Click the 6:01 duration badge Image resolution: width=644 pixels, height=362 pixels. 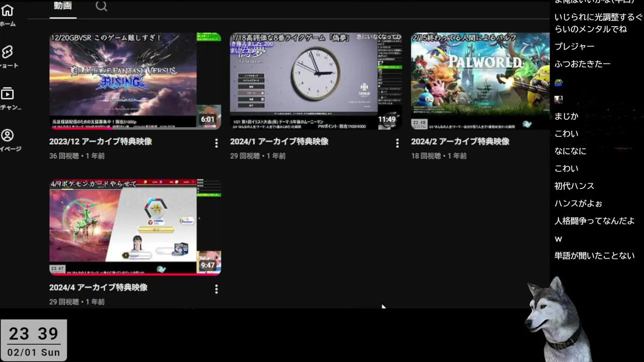208,120
